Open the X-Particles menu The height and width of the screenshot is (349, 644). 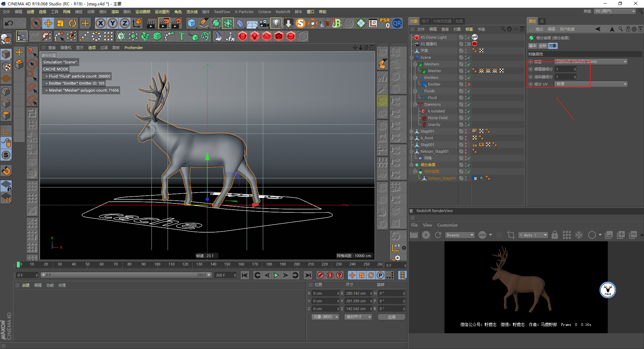[244, 12]
